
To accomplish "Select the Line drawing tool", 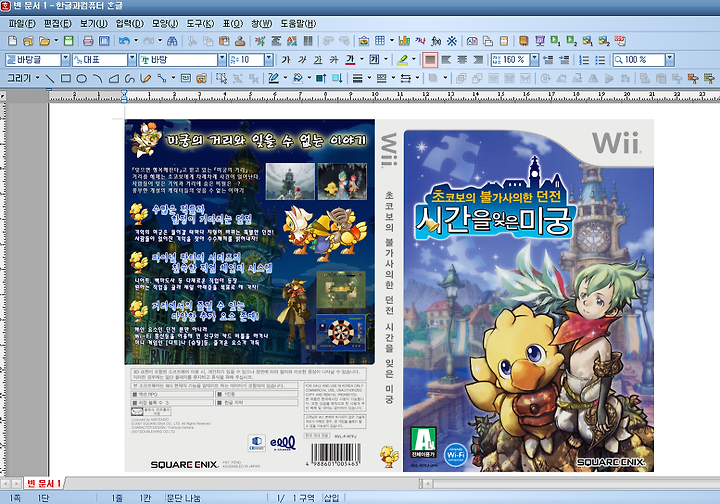I will click(50, 78).
